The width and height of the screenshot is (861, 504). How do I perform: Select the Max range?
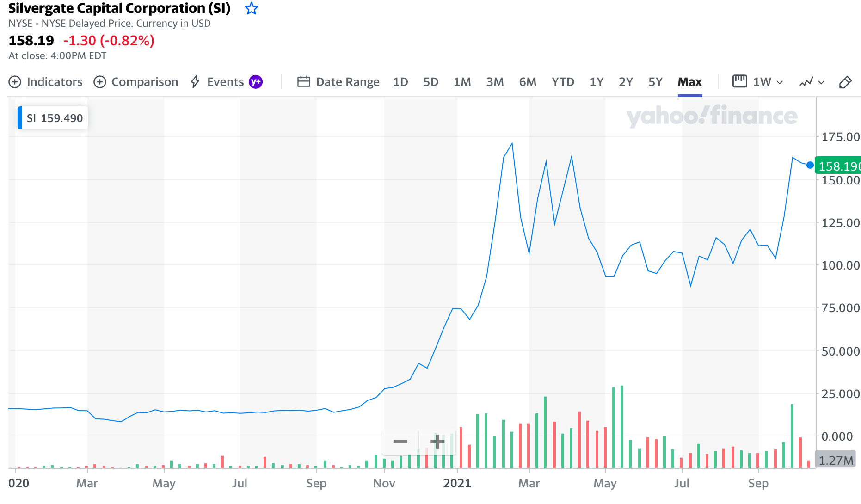[690, 82]
